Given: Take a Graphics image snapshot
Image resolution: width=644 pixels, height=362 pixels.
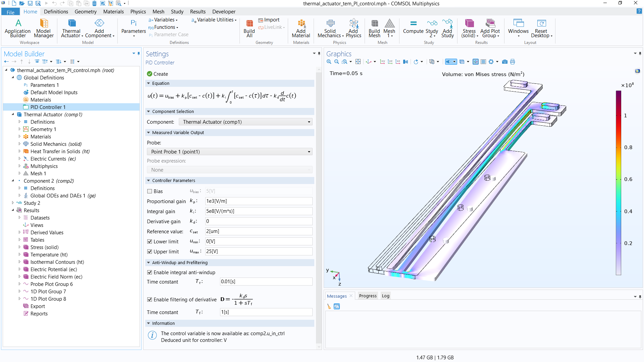Looking at the screenshot, I should (x=505, y=62).
